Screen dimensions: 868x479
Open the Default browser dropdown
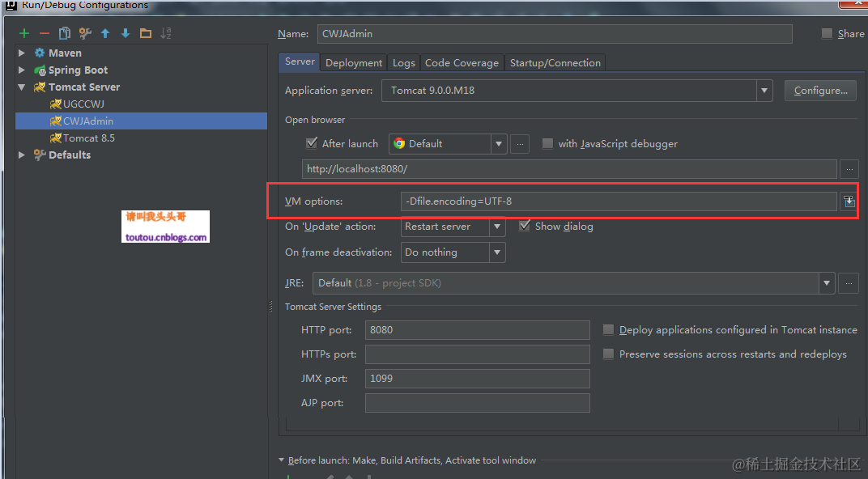499,144
